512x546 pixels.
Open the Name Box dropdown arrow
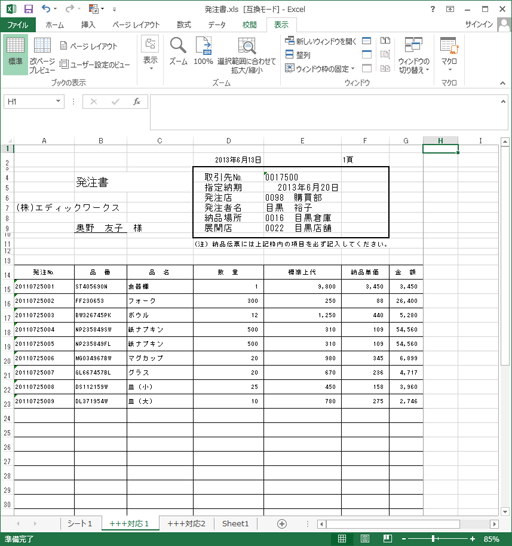pyautogui.click(x=58, y=101)
